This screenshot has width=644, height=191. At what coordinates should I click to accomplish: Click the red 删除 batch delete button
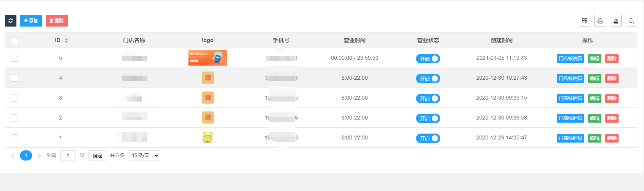(x=57, y=21)
